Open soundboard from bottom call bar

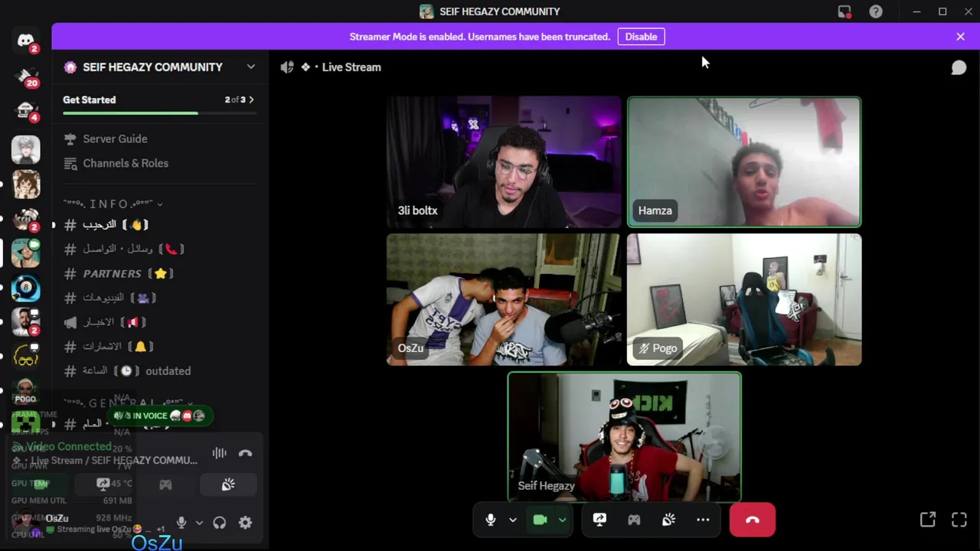click(x=668, y=520)
